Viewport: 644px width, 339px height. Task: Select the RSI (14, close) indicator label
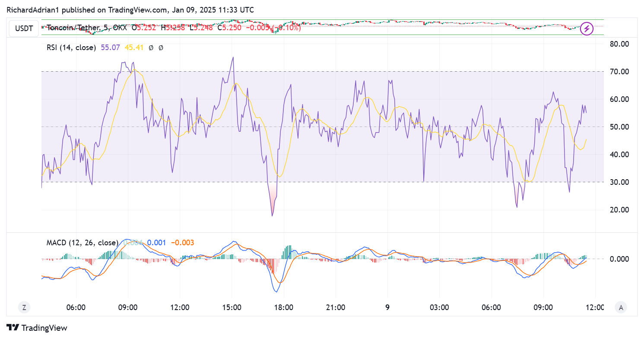pyautogui.click(x=71, y=48)
